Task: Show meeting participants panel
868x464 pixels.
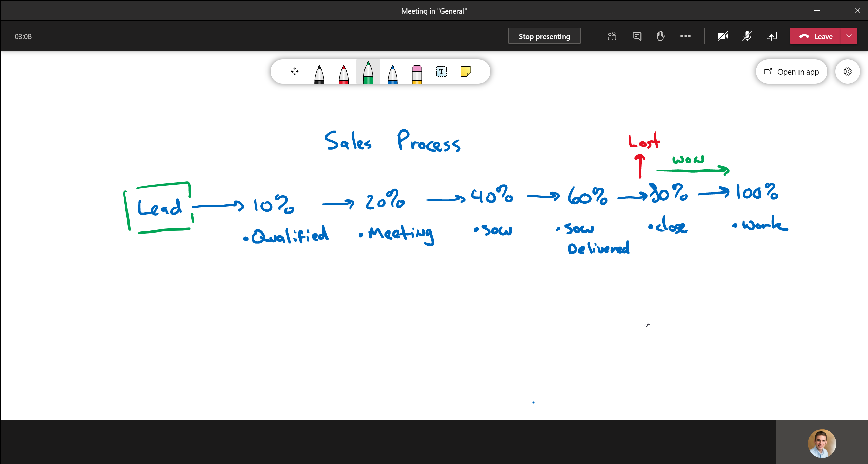Action: (x=612, y=36)
